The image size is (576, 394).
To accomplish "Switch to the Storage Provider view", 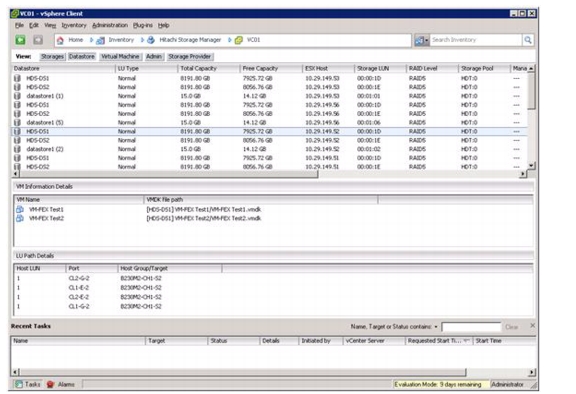I will [x=190, y=57].
